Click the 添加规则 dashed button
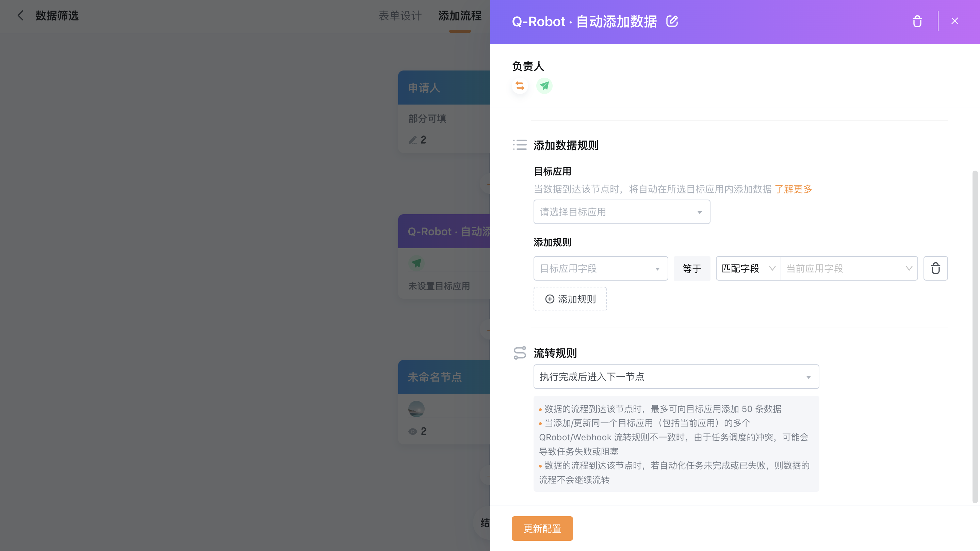 pos(570,299)
